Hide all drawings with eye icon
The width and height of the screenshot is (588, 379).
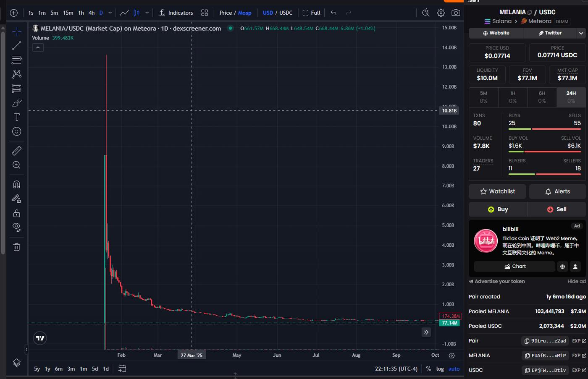[16, 227]
